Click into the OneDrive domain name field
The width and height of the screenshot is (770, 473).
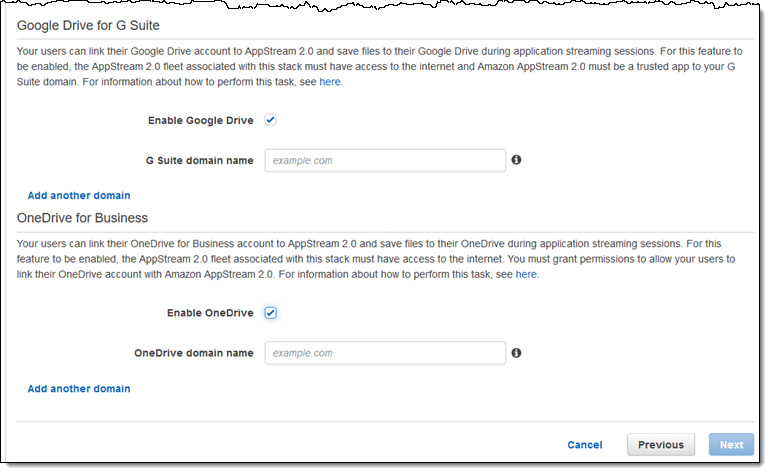385,353
